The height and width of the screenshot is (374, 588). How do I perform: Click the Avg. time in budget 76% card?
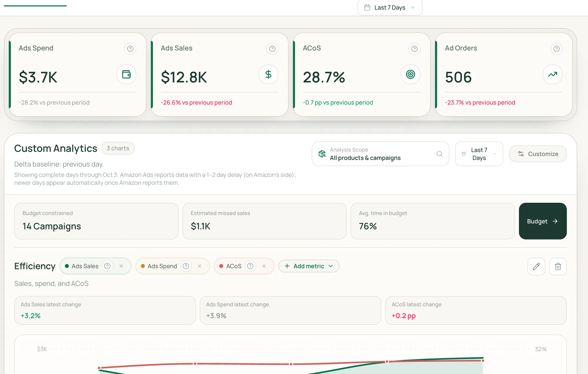[x=432, y=221]
